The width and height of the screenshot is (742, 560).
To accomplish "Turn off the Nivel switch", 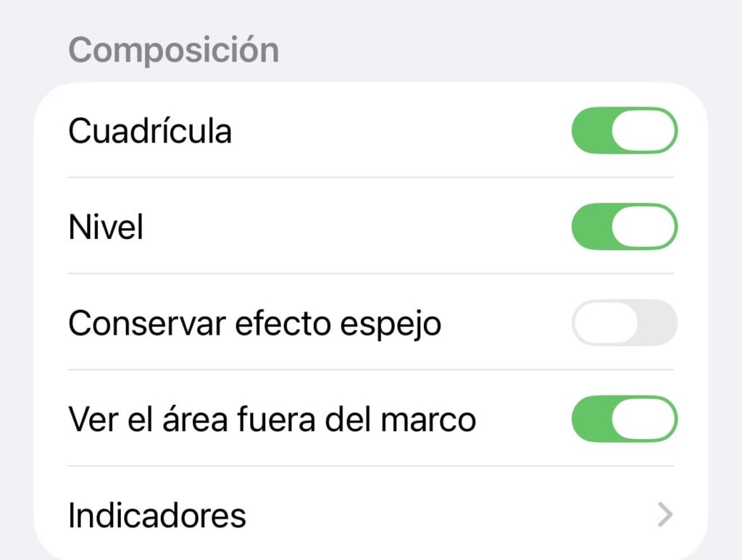I will click(625, 227).
